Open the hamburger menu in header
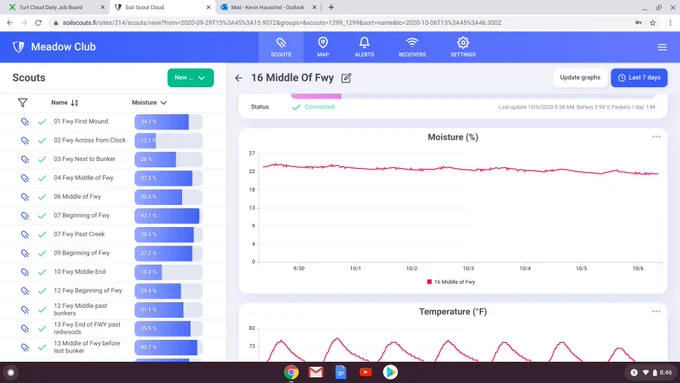The image size is (680, 383). [x=662, y=47]
